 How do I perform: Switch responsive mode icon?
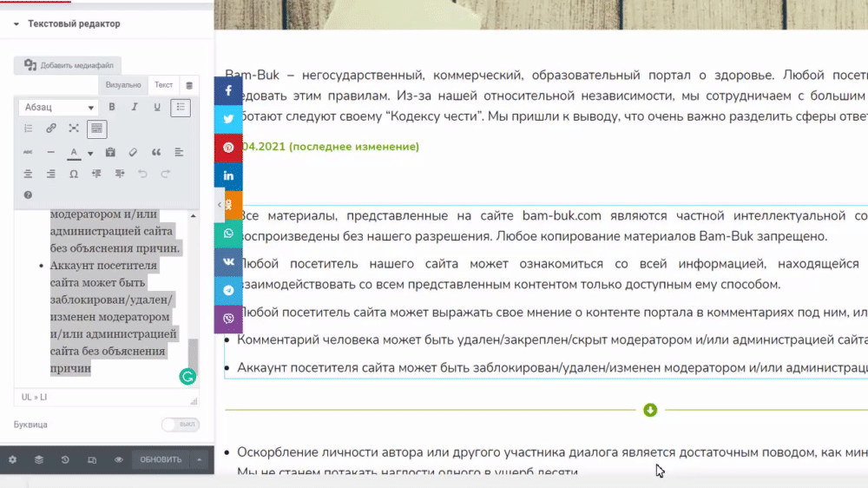click(x=92, y=459)
